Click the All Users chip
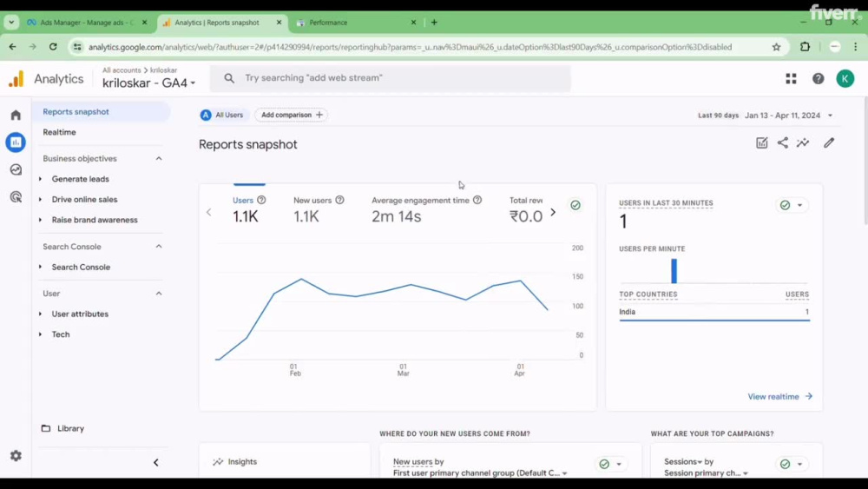 [x=222, y=115]
